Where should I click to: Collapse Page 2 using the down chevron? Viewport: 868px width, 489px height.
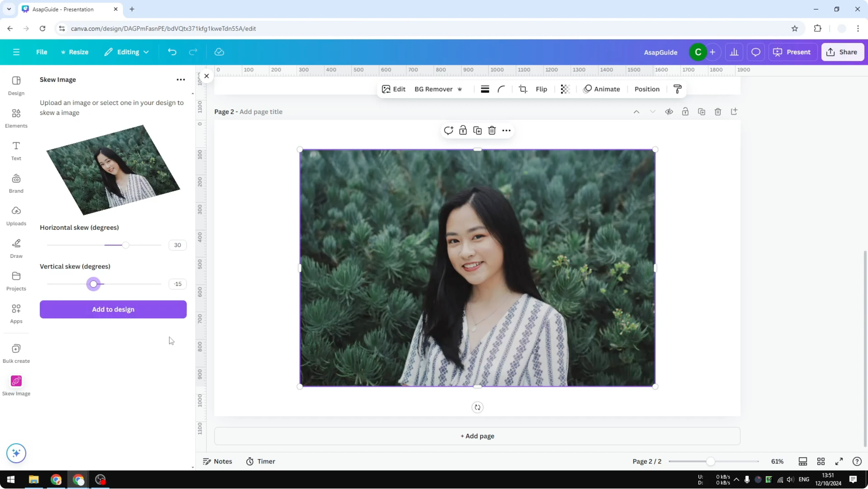653,111
